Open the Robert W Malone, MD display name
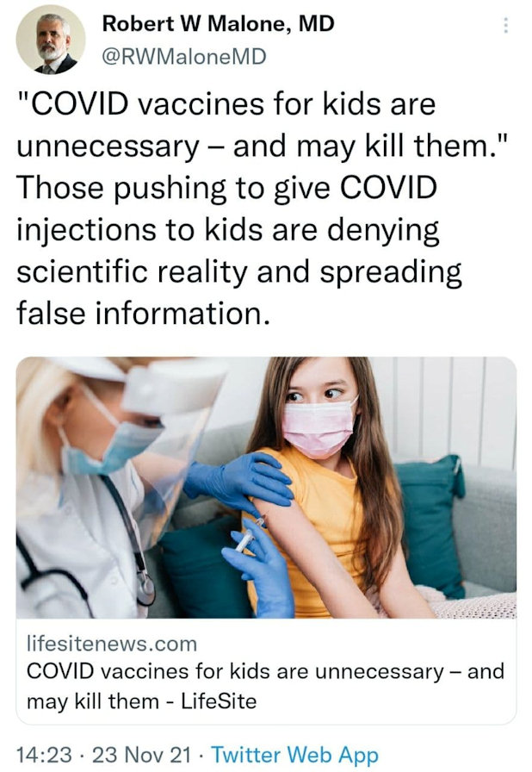The width and height of the screenshot is (532, 772). click(x=219, y=23)
